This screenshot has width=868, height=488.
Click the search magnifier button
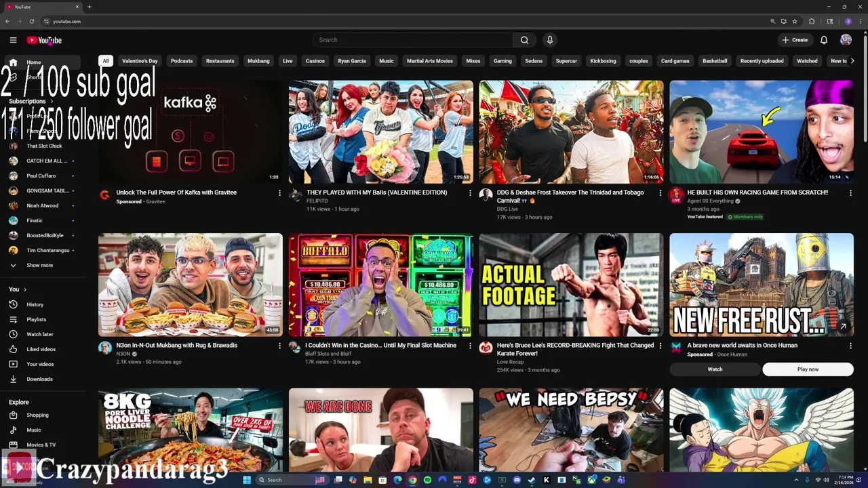(524, 40)
